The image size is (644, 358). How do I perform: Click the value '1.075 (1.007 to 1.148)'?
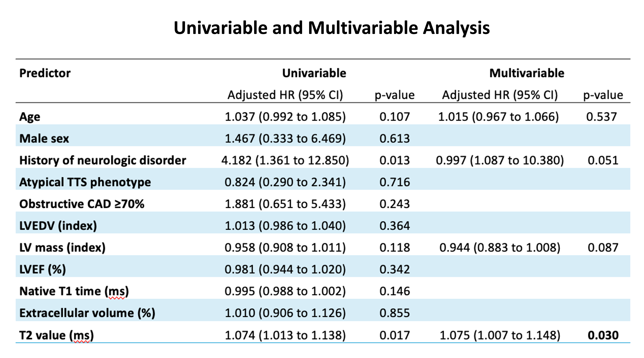500,335
